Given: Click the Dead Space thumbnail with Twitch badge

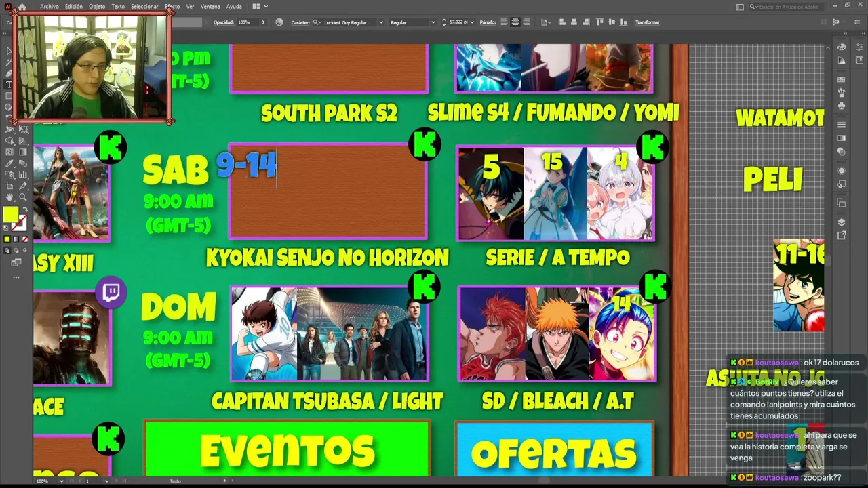Looking at the screenshot, I should coord(71,338).
